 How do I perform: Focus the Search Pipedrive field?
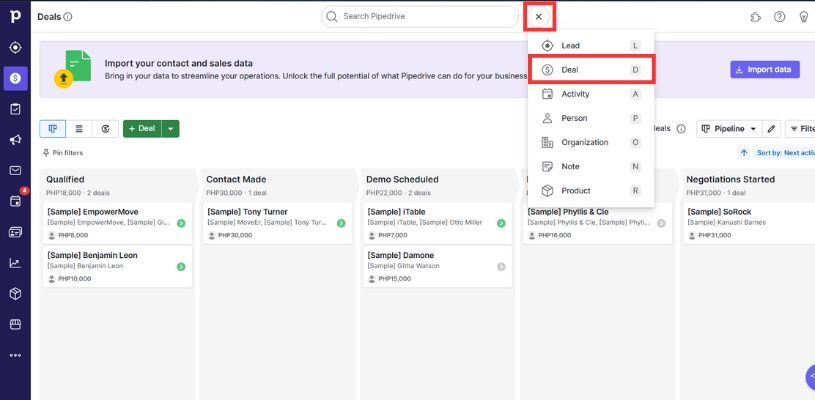coord(419,17)
